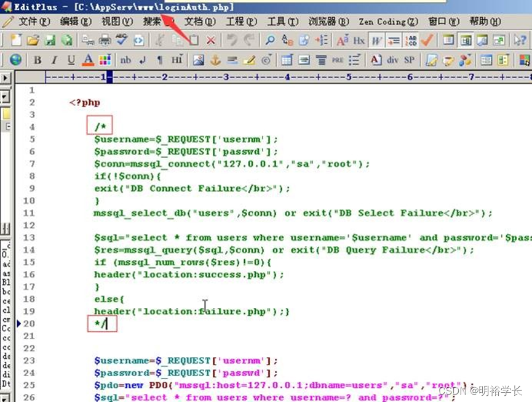Run the ABC spell check icon

click(121, 40)
